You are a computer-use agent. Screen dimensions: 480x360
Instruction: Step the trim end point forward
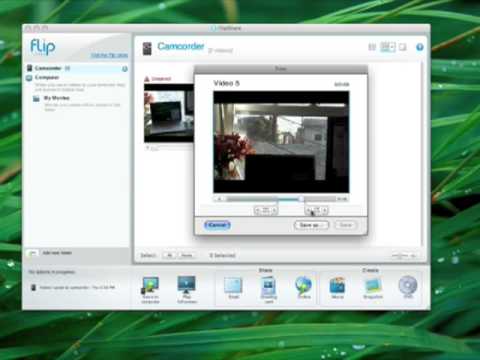tap(325, 210)
